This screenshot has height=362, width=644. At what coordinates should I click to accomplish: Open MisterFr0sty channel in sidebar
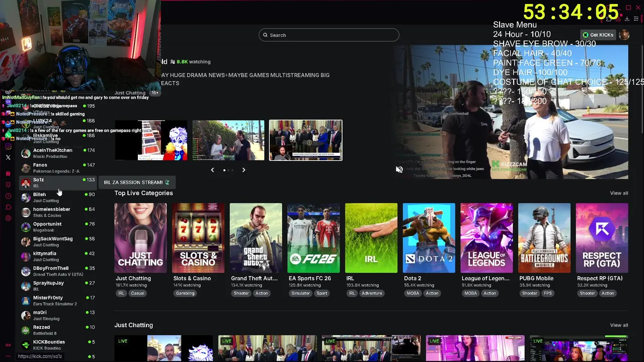pyautogui.click(x=58, y=301)
